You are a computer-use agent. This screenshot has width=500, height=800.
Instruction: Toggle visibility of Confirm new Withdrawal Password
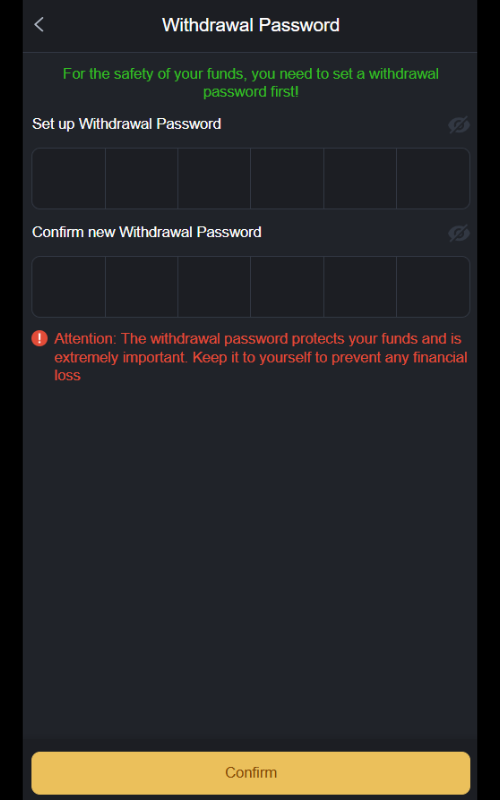coord(459,233)
